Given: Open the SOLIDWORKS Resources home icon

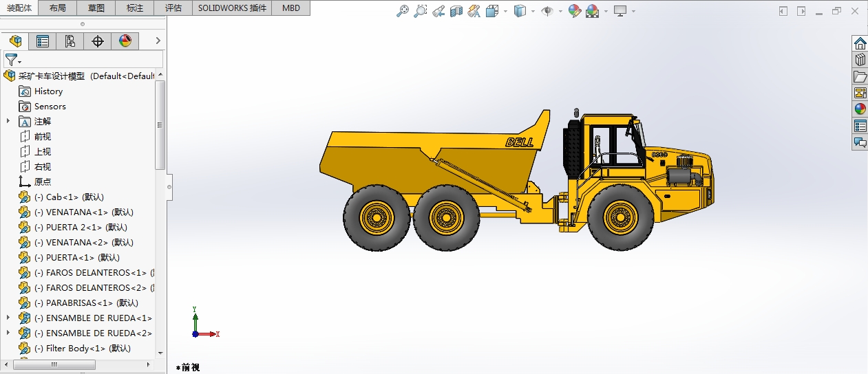Looking at the screenshot, I should coord(860,43).
